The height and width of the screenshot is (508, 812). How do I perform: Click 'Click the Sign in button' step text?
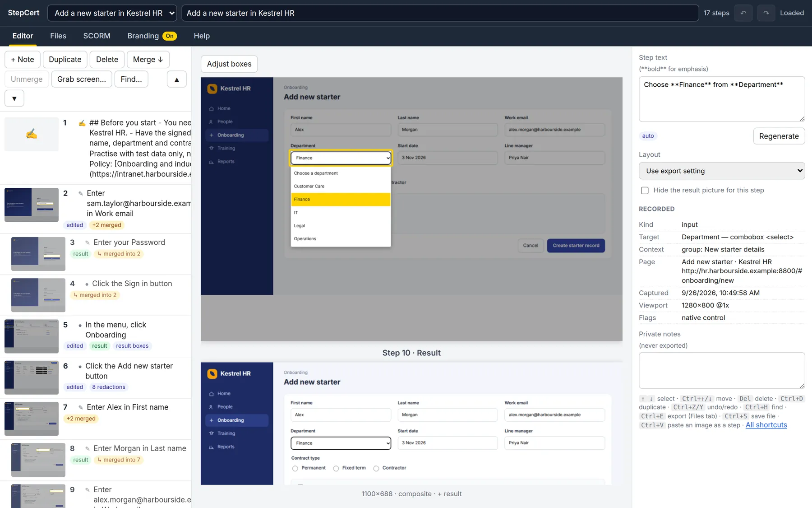[x=132, y=284]
